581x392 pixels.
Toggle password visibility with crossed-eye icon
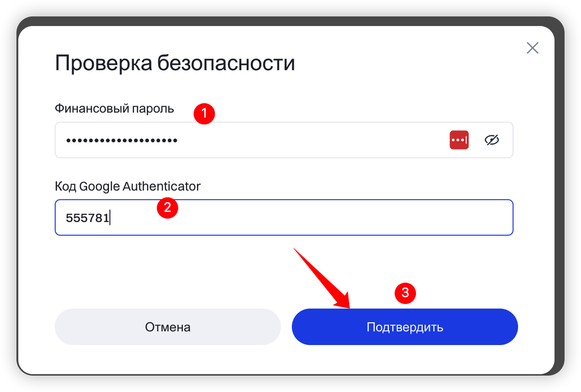pos(492,140)
